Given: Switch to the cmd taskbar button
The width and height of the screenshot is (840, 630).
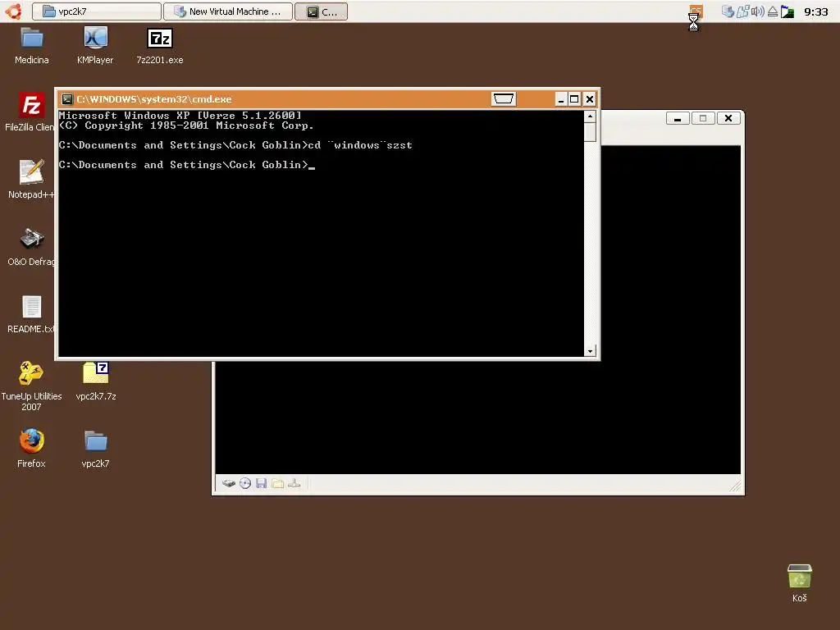Looking at the screenshot, I should (x=322, y=11).
